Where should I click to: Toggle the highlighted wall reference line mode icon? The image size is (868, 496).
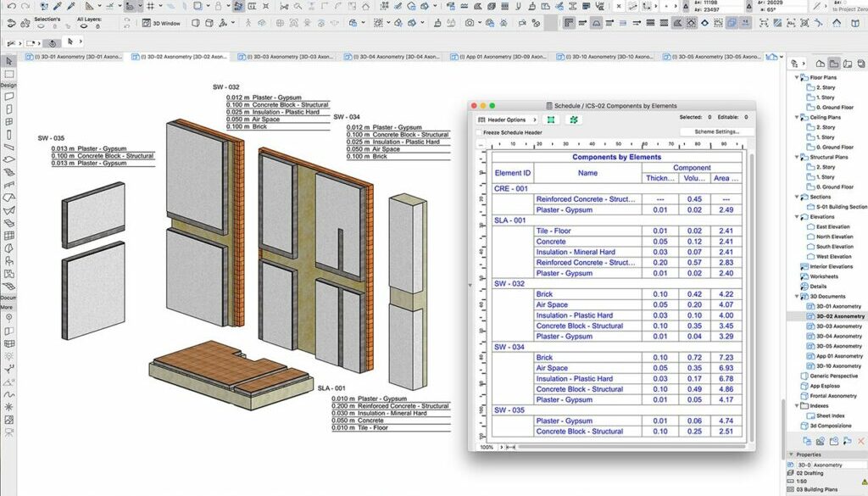(569, 23)
